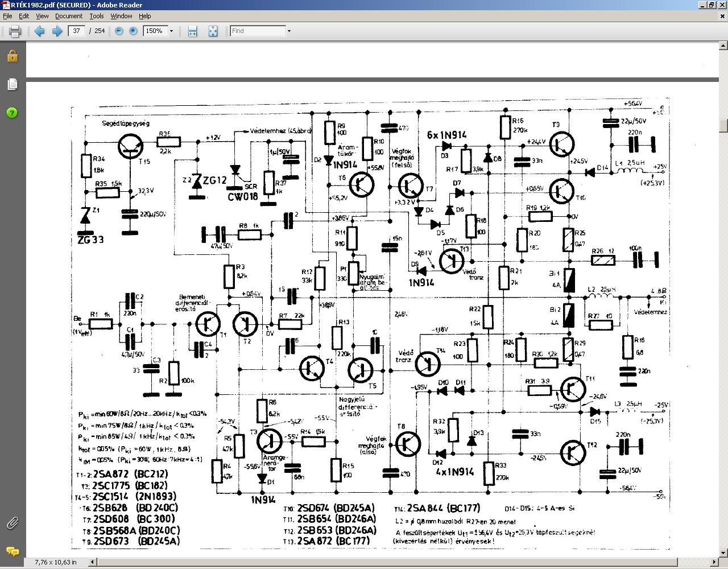Click the Print toolbar icon
This screenshot has width=728, height=569.
click(x=15, y=31)
